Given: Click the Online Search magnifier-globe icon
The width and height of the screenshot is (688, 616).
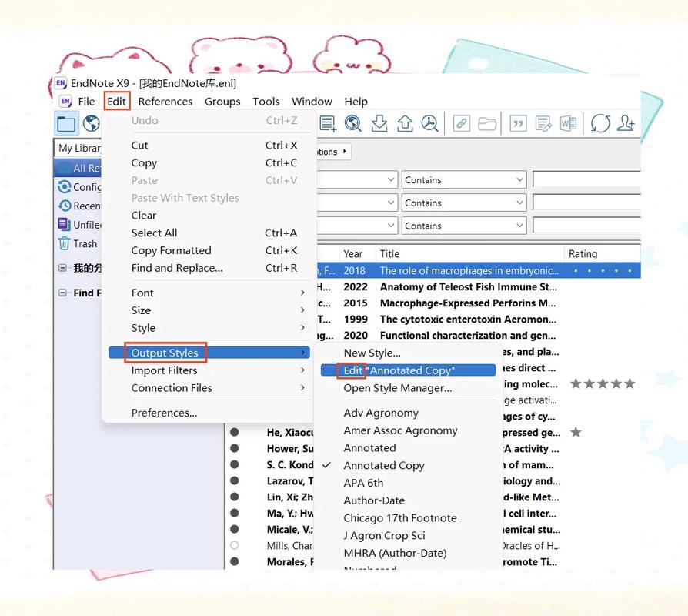Looking at the screenshot, I should (353, 124).
